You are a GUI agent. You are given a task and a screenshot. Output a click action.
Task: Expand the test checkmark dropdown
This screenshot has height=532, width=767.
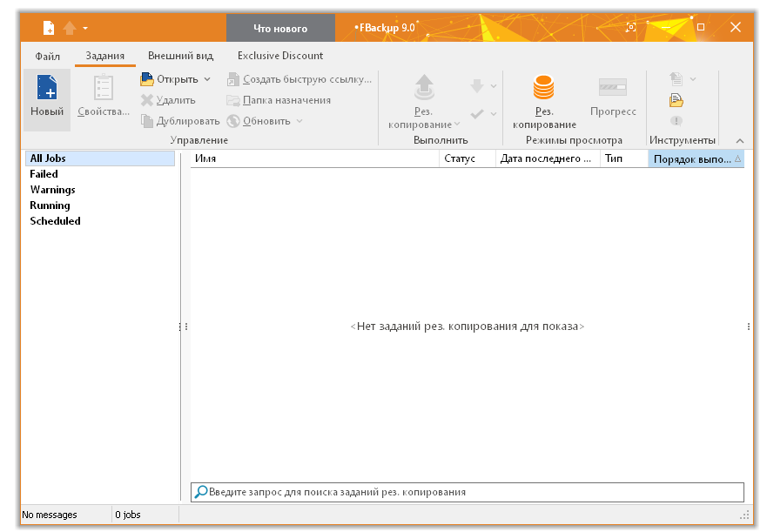coord(494,114)
